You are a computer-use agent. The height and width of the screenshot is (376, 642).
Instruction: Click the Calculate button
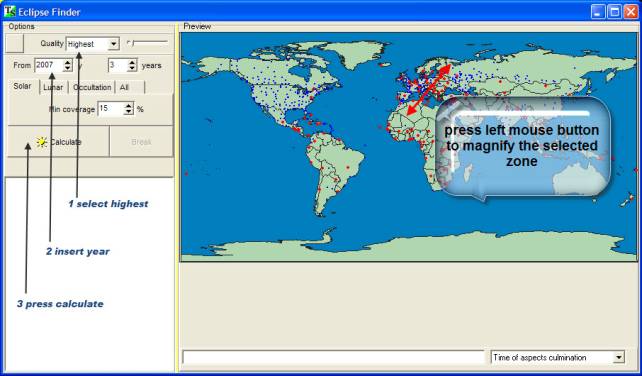coord(59,142)
